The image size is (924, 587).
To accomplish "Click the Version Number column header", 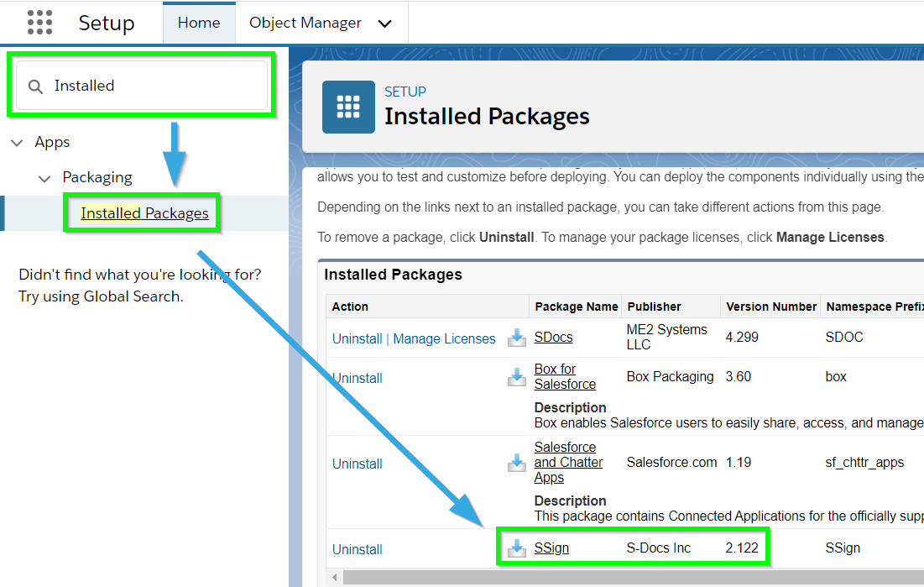I will pos(770,307).
